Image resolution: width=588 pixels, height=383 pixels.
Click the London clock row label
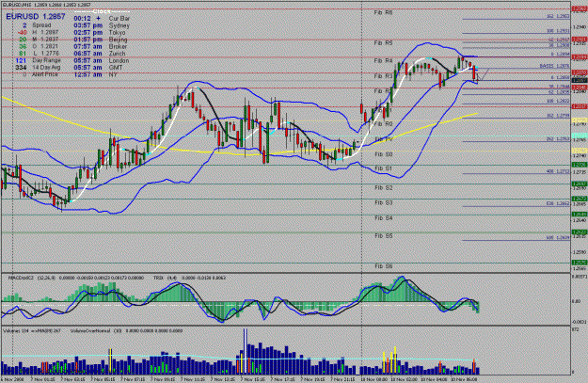[119, 60]
